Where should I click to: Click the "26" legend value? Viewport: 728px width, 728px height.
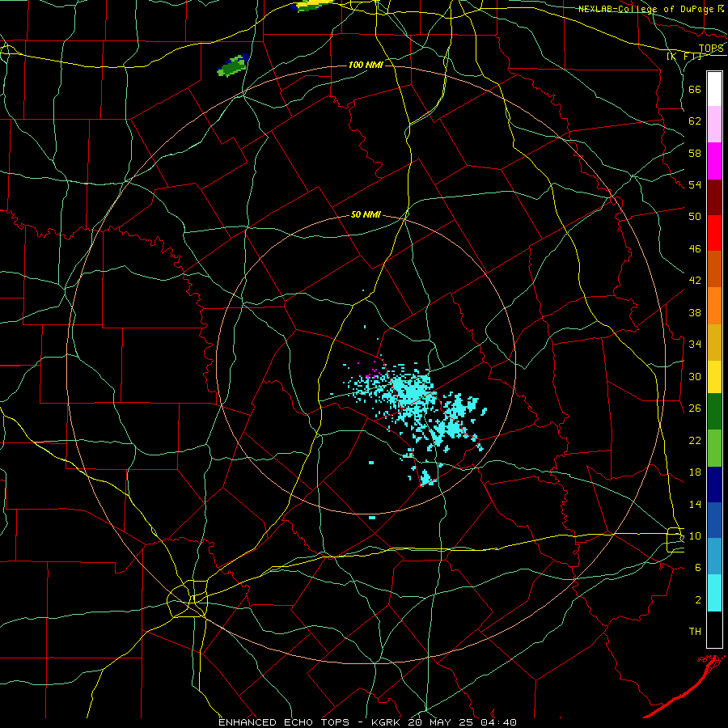[695, 408]
